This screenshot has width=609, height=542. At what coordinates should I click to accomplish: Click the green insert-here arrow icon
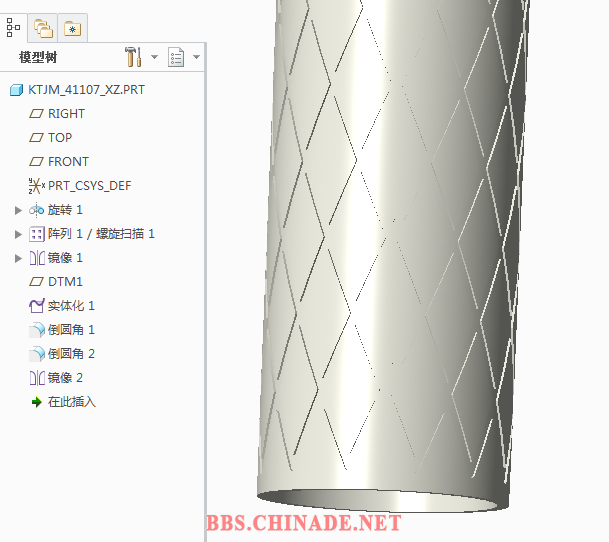37,402
